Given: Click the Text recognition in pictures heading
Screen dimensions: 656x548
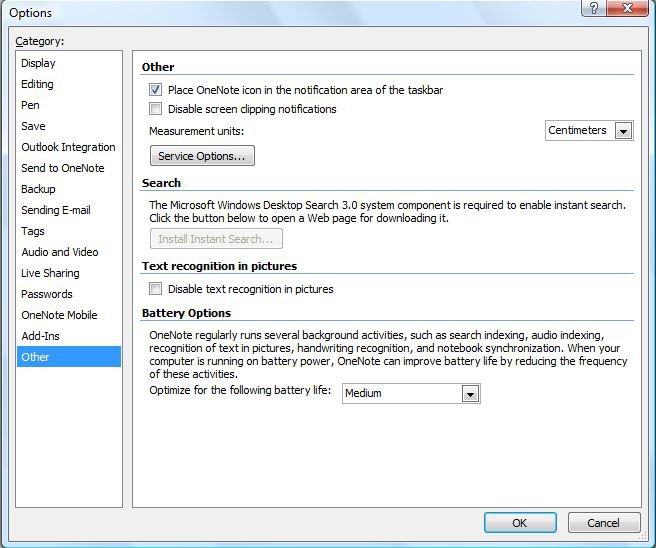Looking at the screenshot, I should click(x=219, y=266).
